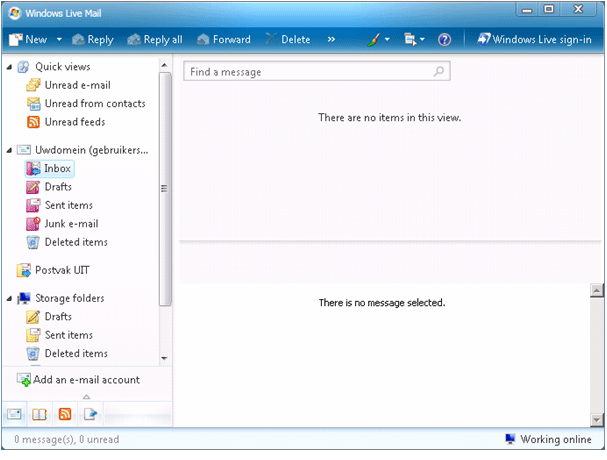Viewport: 607px width, 460px height.
Task: Click the search magnifier icon
Action: (x=439, y=71)
